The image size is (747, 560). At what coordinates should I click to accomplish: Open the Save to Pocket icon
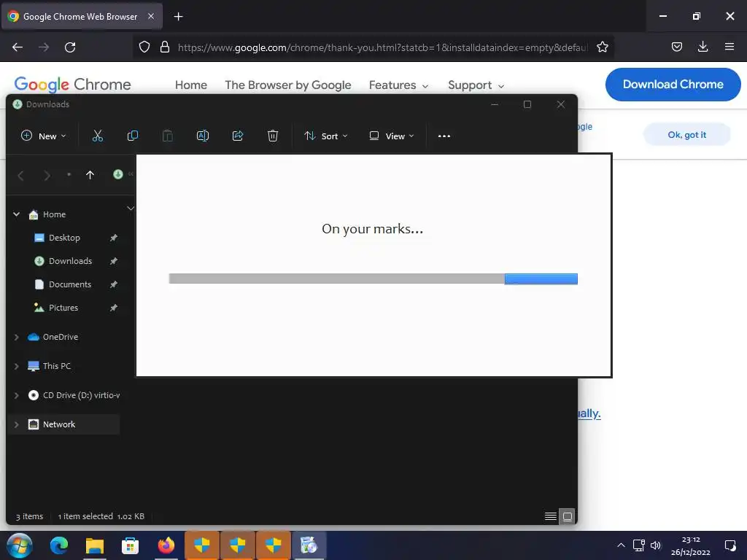[x=676, y=47]
